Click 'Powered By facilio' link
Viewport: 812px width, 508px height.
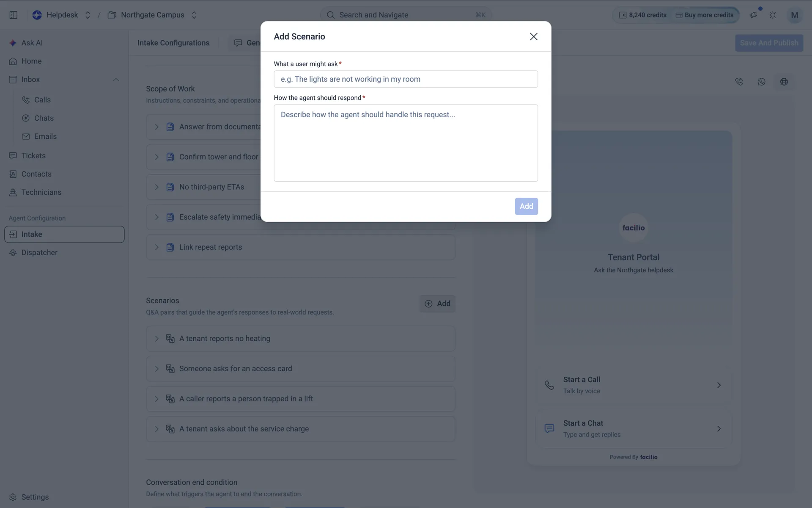[634, 457]
